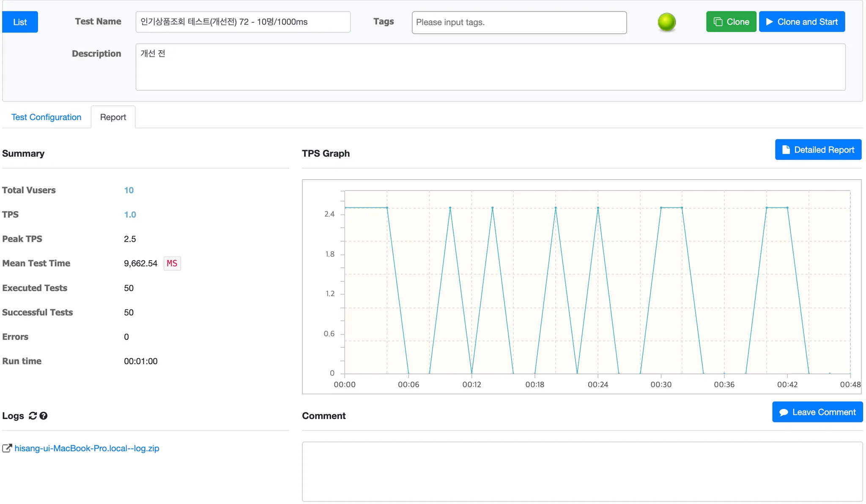This screenshot has height=504, width=866.
Task: Click the TPS graph data point at 00:30
Action: click(x=661, y=208)
